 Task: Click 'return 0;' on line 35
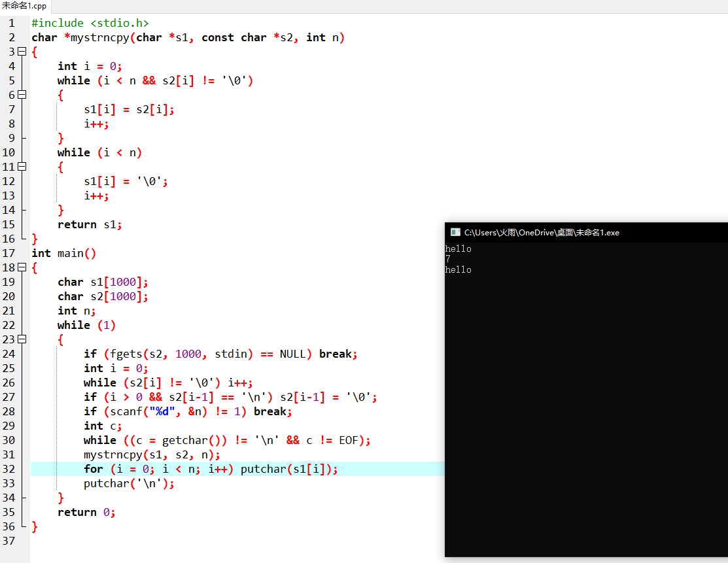[x=86, y=513]
